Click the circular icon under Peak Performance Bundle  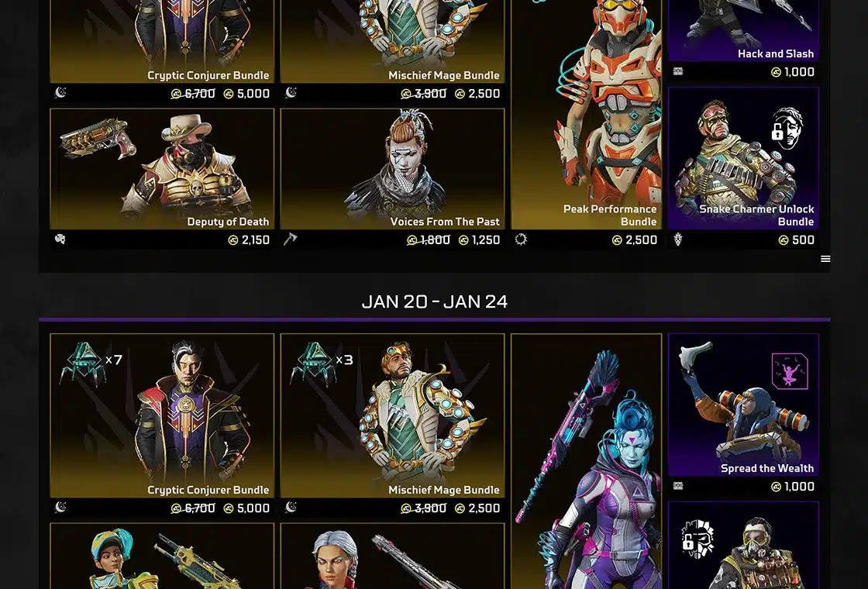coord(521,239)
